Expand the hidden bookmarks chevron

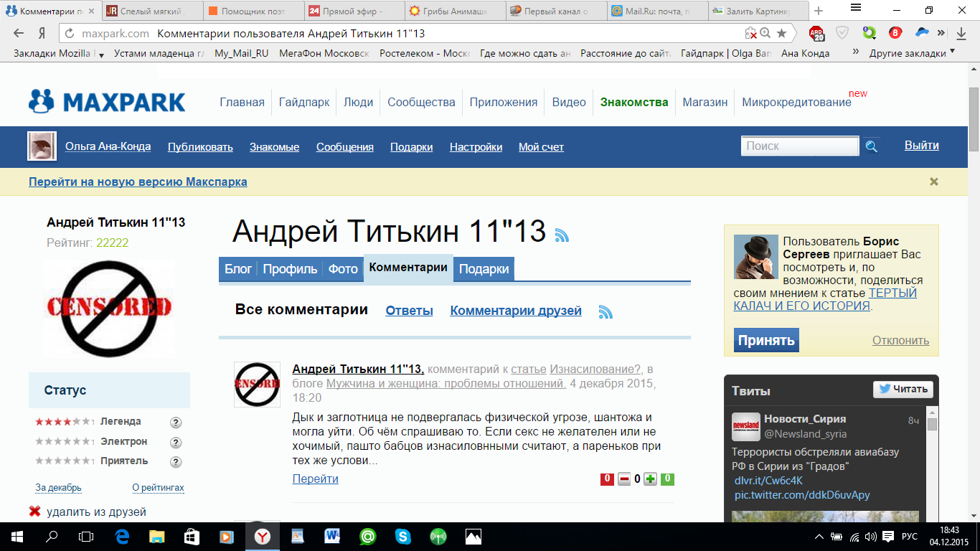click(855, 52)
